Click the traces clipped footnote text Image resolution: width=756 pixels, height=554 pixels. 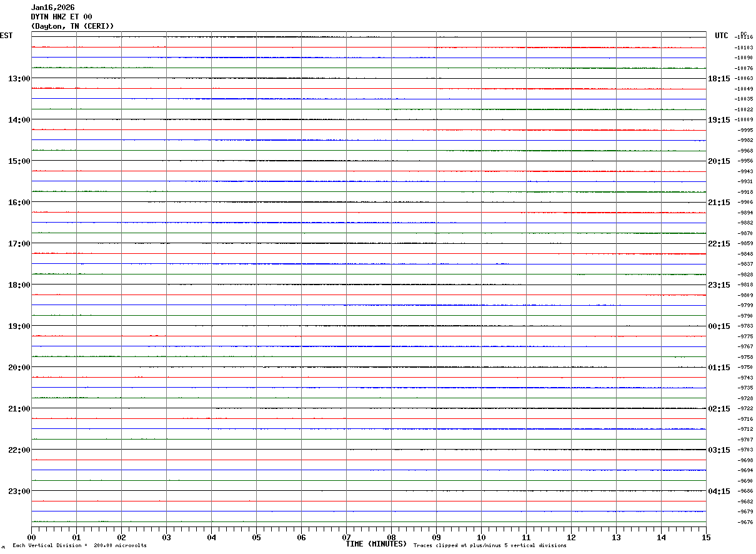click(x=490, y=546)
